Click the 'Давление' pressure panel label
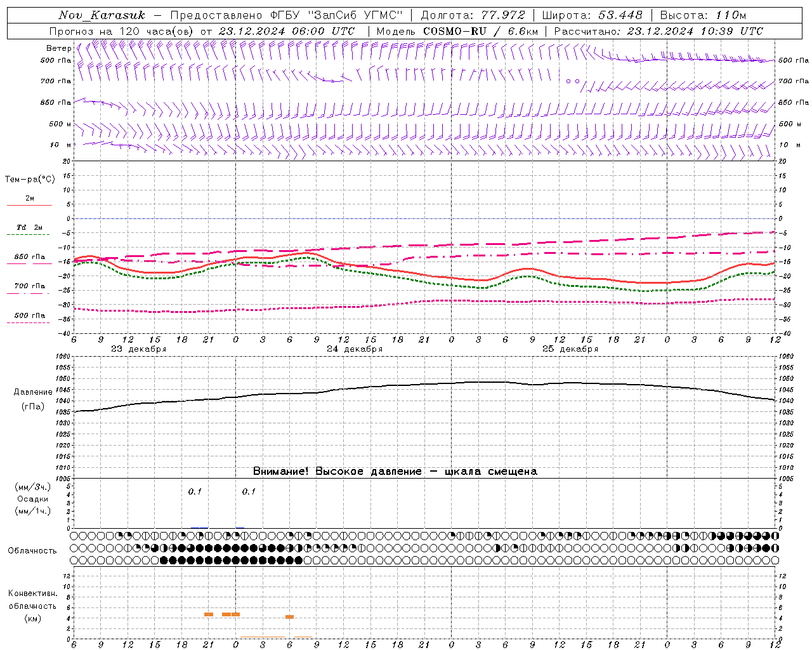The image size is (812, 650). [33, 392]
